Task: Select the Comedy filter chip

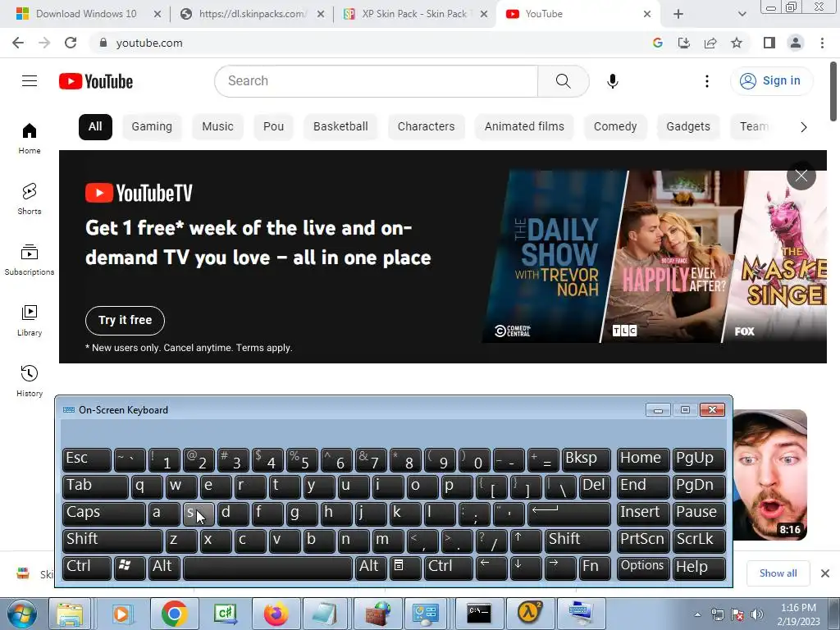Action: 615,127
